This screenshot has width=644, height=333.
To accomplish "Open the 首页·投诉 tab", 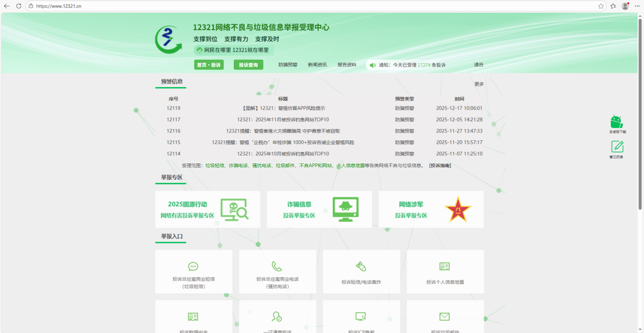I will [x=208, y=65].
